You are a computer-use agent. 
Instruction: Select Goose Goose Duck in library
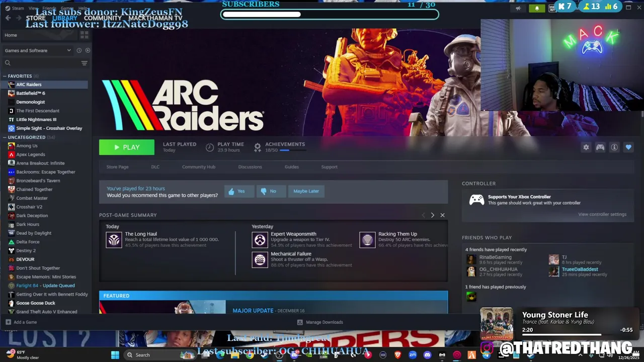[x=36, y=303]
